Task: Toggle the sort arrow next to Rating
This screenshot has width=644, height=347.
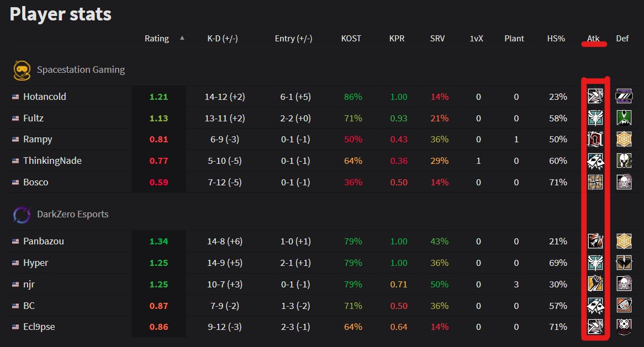Action: coord(182,38)
